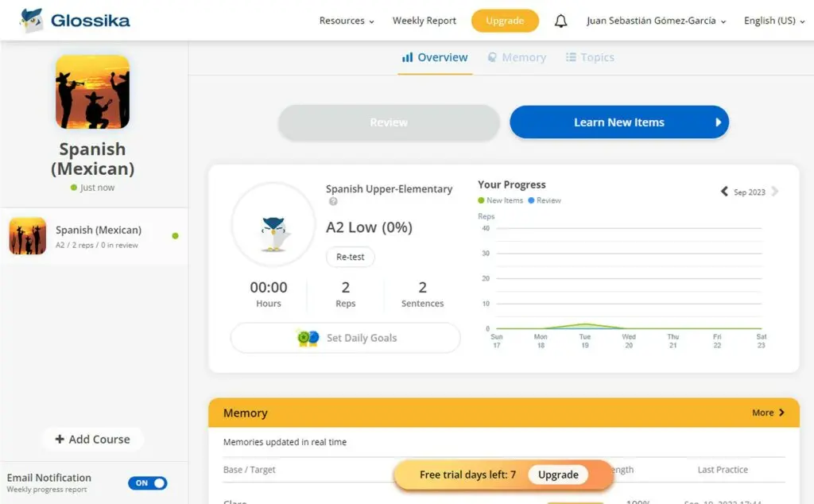Click the Free trial days left: 7 text
Viewport: 814px width, 504px height.
pos(467,475)
